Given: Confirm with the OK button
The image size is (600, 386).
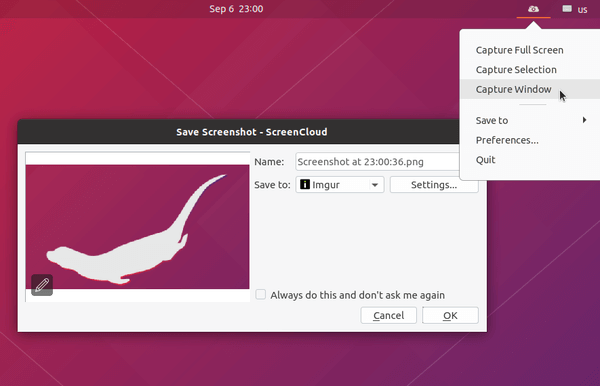Looking at the screenshot, I should 450,315.
